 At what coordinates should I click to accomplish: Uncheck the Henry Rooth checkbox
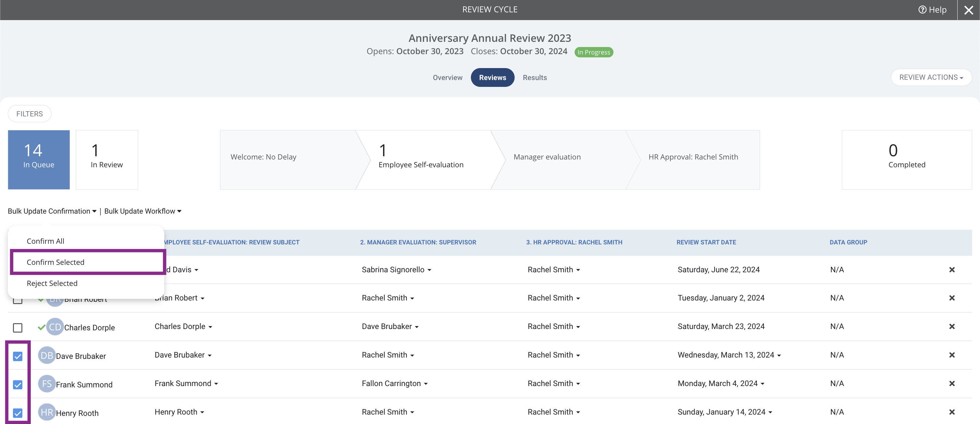[x=17, y=413]
